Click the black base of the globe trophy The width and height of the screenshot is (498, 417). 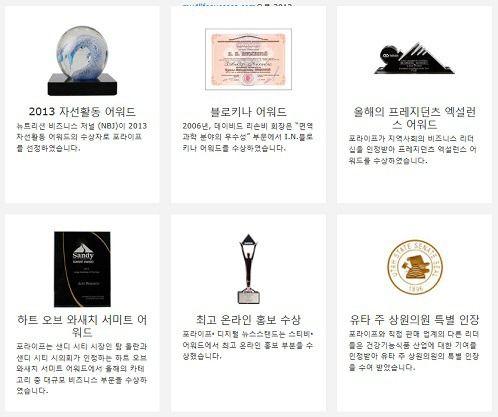pyautogui.click(x=82, y=85)
